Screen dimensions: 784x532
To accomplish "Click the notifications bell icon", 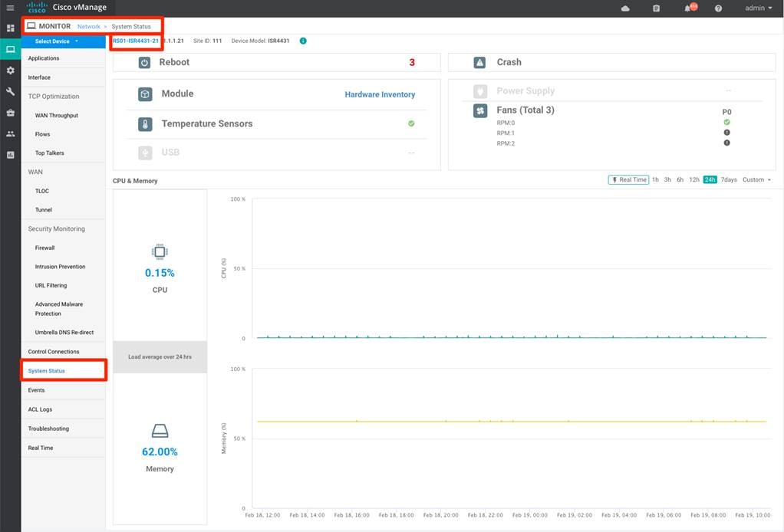I will [x=688, y=8].
